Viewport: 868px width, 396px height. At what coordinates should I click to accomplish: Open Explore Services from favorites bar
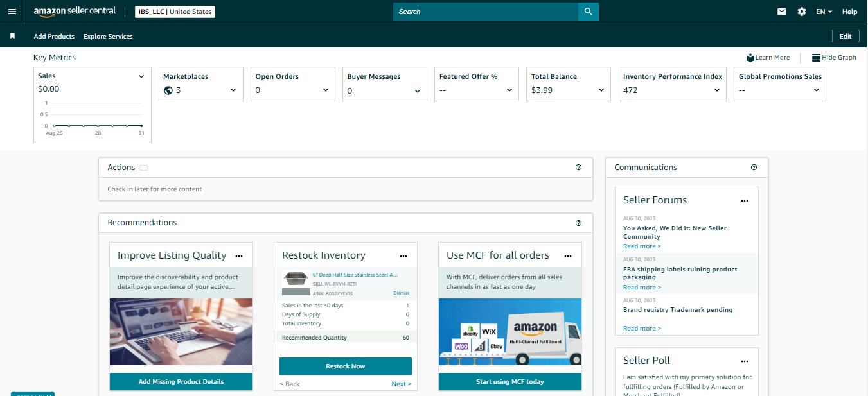point(108,37)
